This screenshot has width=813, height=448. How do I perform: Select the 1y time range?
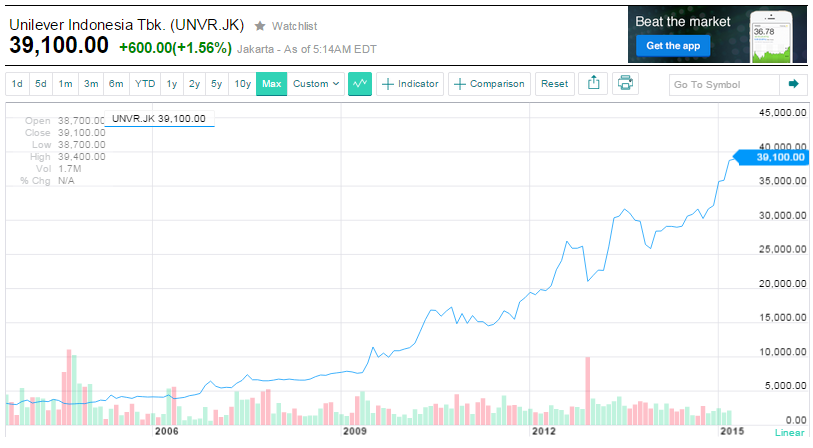[x=172, y=83]
